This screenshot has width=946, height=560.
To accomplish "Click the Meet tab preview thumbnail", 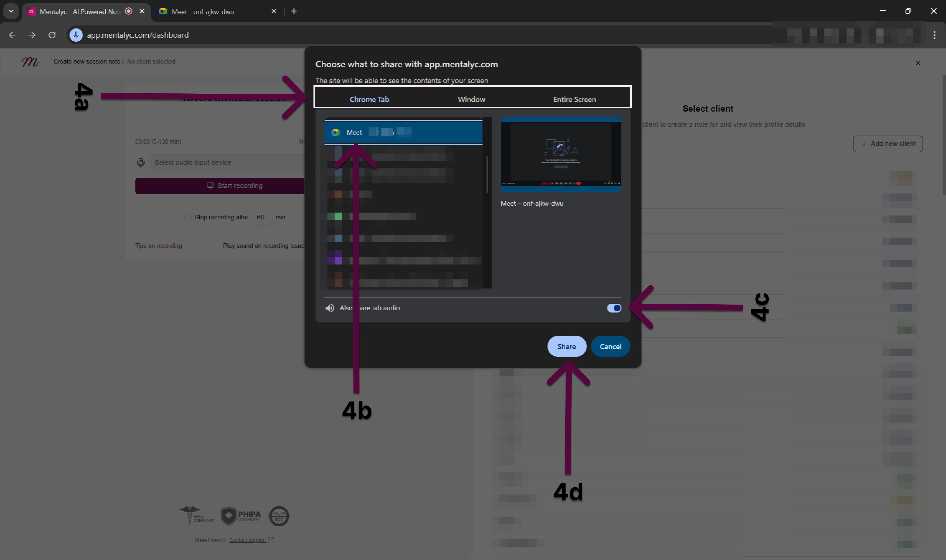I will tap(560, 154).
